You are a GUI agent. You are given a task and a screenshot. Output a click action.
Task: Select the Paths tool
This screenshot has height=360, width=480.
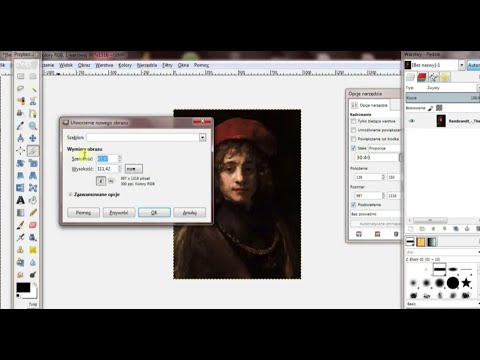pos(33,113)
